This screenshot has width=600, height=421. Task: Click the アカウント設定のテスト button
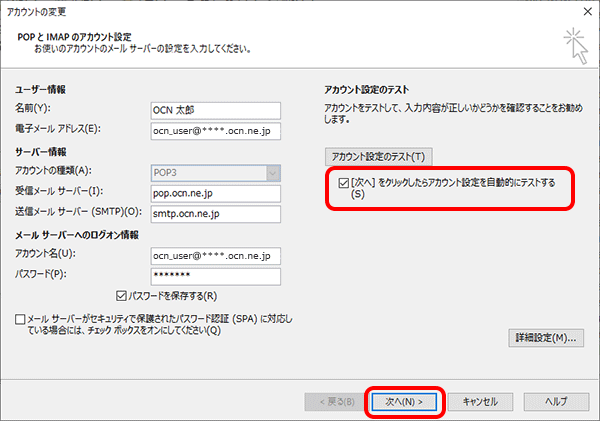[379, 157]
